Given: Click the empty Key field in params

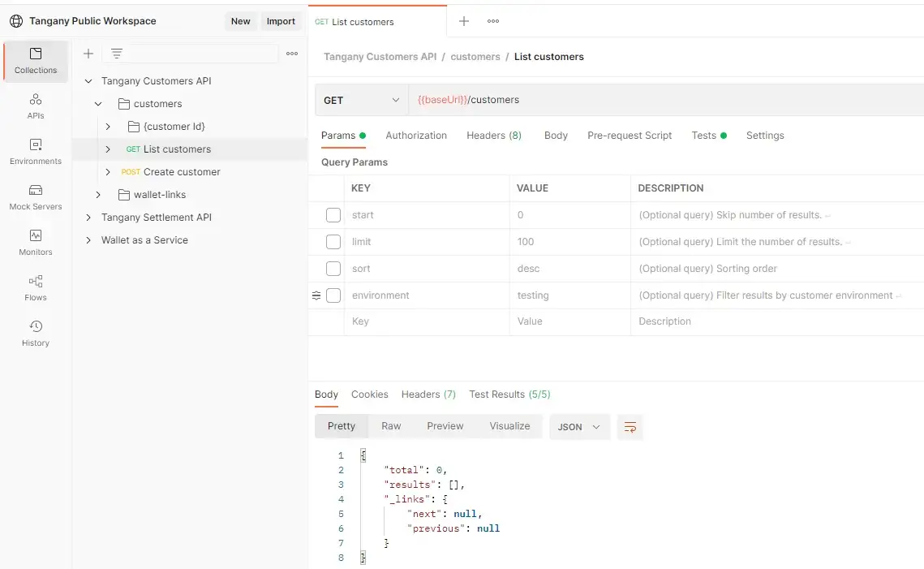Looking at the screenshot, I should (x=427, y=322).
